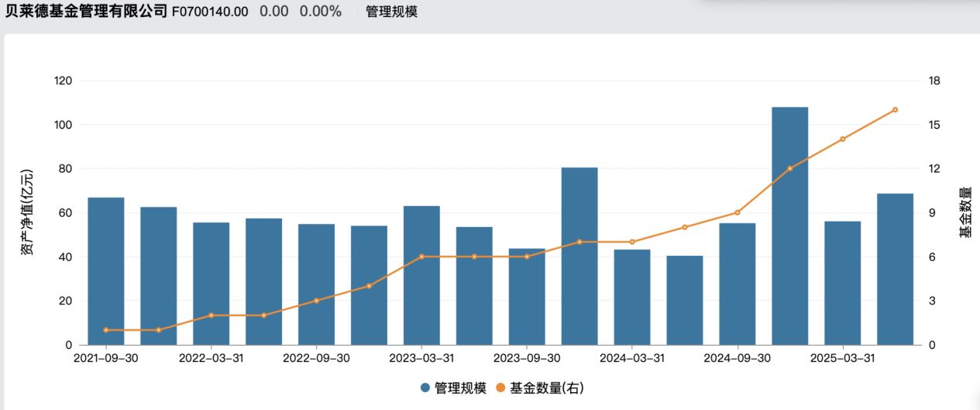980x410 pixels.
Task: Toggle the 管理规模 series via legend label
Action: [x=460, y=388]
